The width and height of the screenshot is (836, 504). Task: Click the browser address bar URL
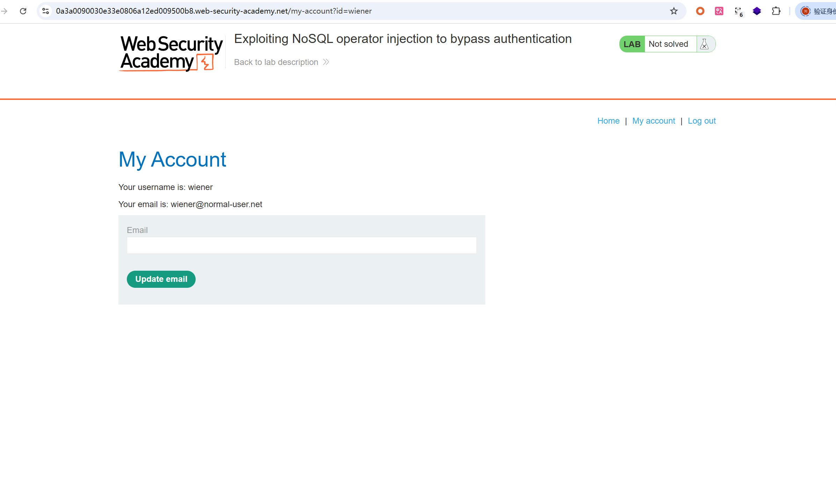[x=214, y=11]
